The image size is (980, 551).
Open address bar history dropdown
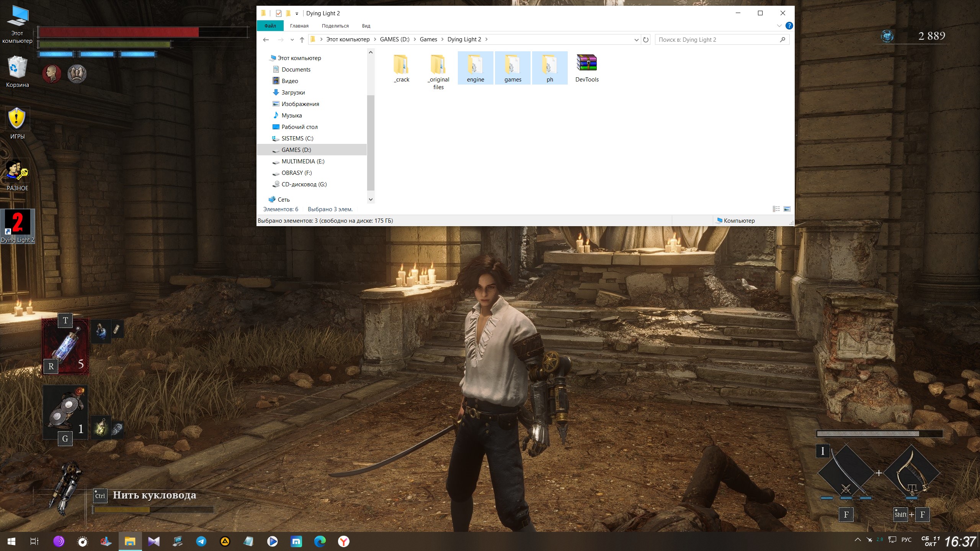636,40
